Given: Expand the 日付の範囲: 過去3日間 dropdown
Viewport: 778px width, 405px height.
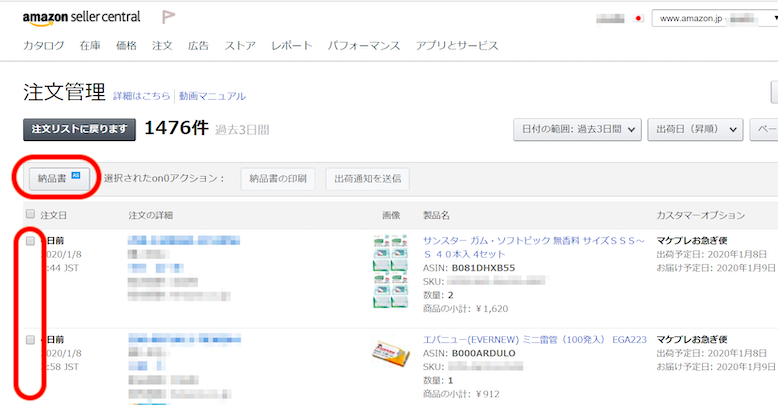Looking at the screenshot, I should pos(578,129).
